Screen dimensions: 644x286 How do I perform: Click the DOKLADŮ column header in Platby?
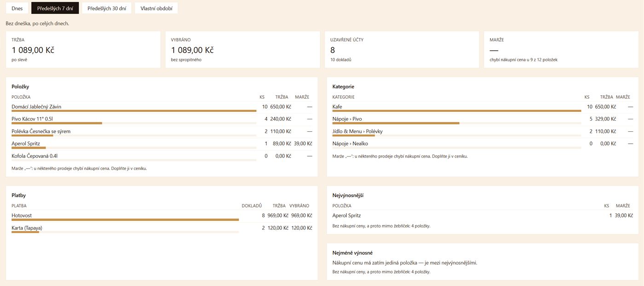pyautogui.click(x=252, y=206)
